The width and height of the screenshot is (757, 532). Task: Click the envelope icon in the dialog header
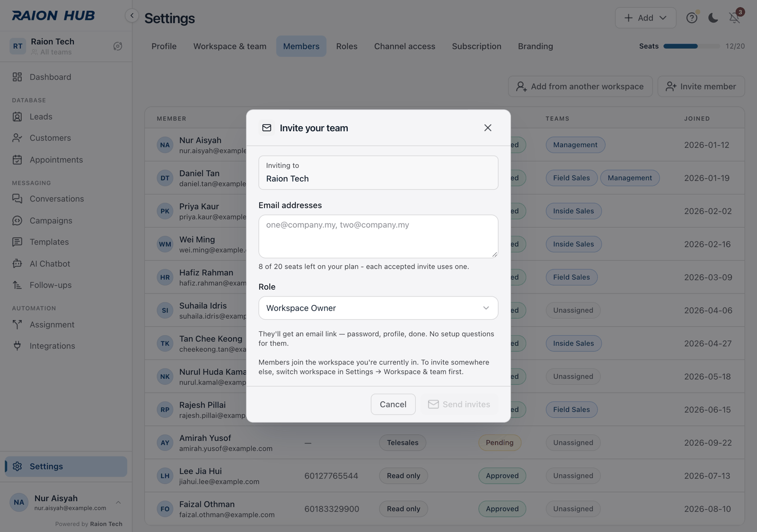(267, 128)
